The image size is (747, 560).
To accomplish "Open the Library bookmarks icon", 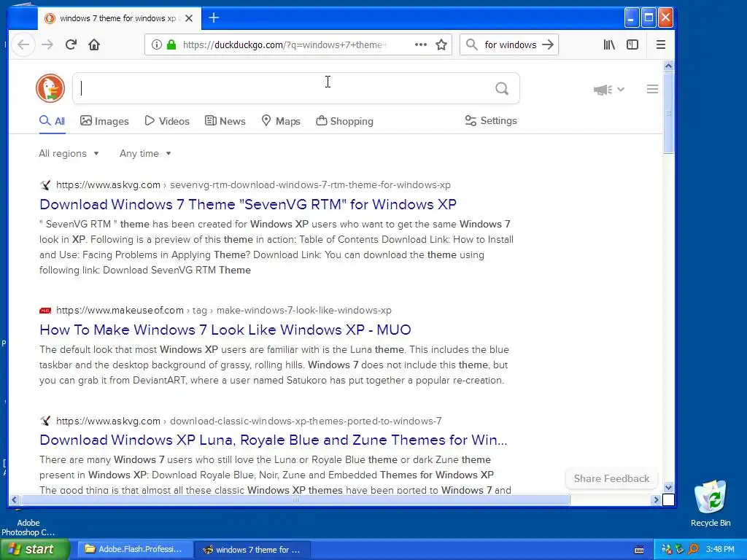I will 609,44.
